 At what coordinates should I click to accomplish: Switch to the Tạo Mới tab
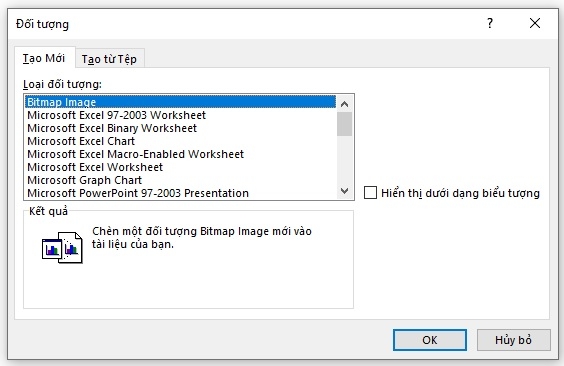click(x=45, y=58)
